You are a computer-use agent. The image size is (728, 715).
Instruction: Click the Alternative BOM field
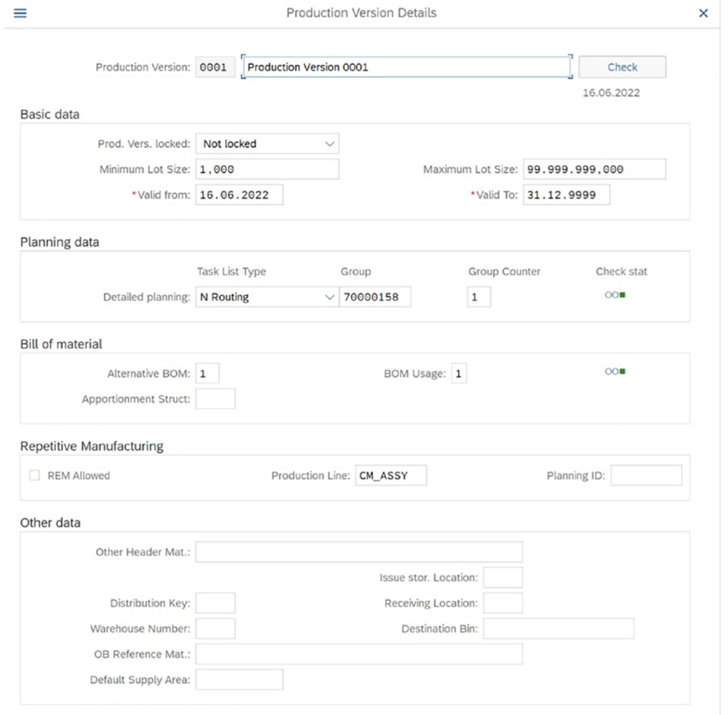[208, 374]
